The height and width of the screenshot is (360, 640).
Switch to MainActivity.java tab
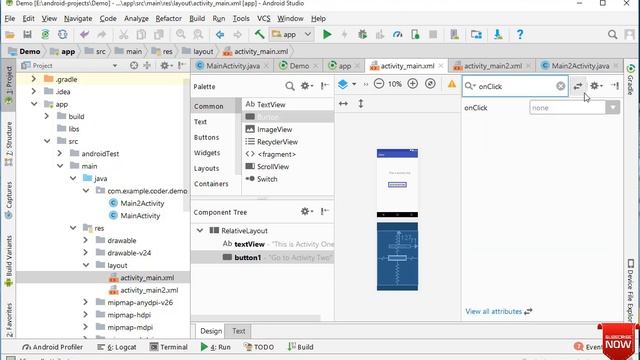pos(233,66)
